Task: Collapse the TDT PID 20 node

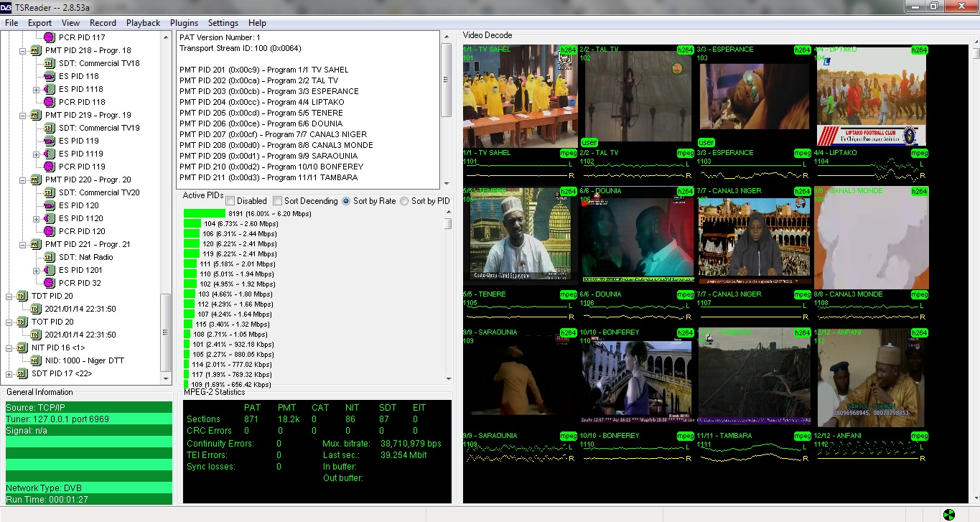Action: pos(9,296)
